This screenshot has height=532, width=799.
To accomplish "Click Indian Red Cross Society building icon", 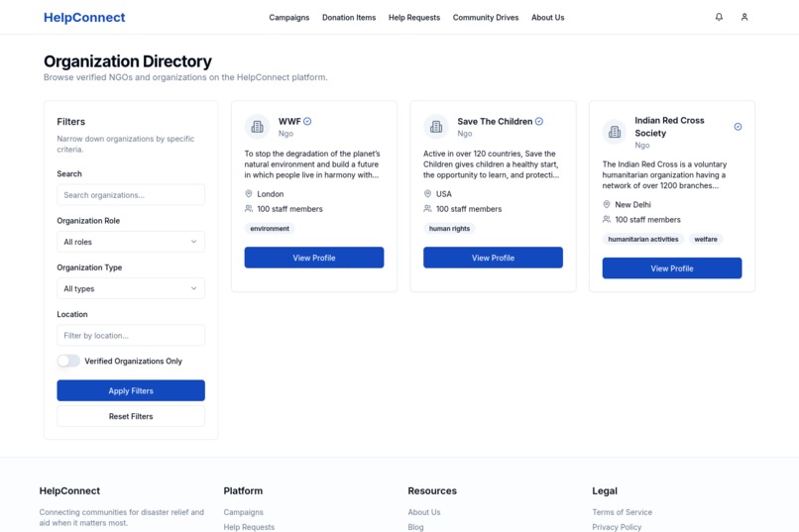I will (x=615, y=133).
